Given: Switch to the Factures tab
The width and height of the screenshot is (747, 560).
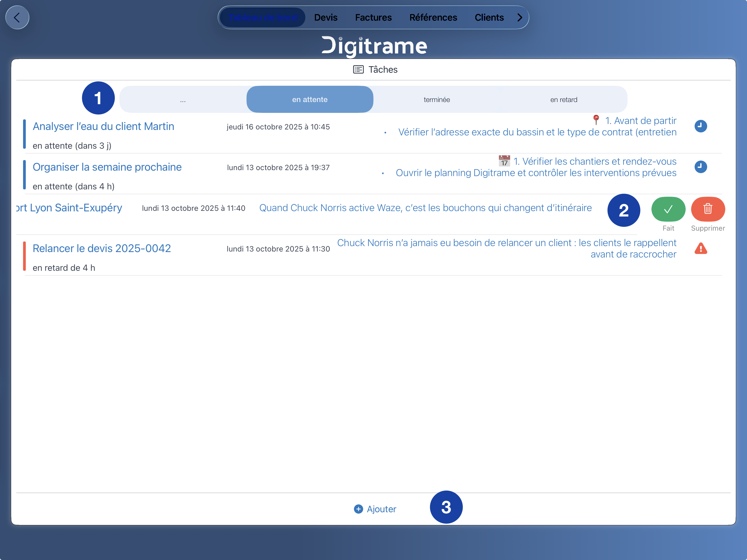Looking at the screenshot, I should [373, 18].
